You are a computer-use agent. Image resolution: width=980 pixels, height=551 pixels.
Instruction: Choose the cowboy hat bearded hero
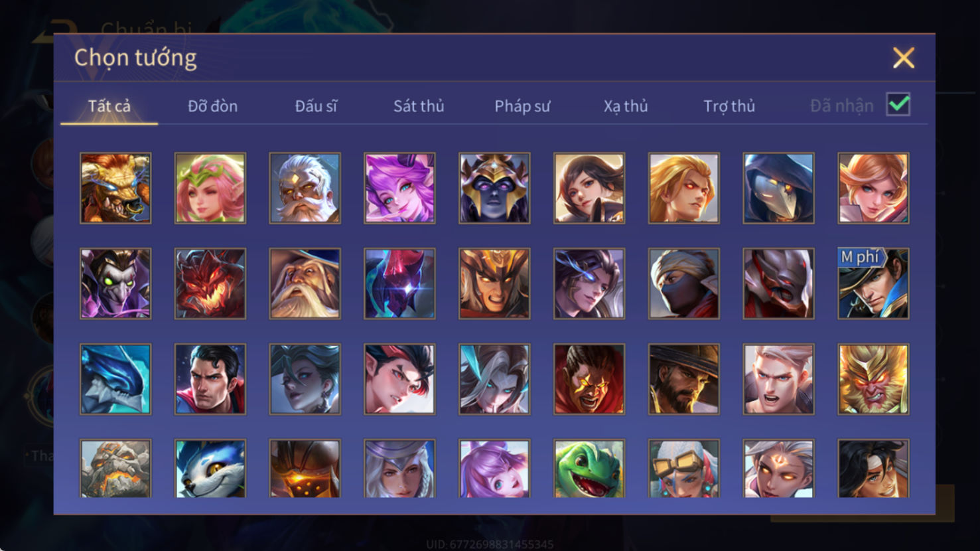pyautogui.click(x=684, y=379)
